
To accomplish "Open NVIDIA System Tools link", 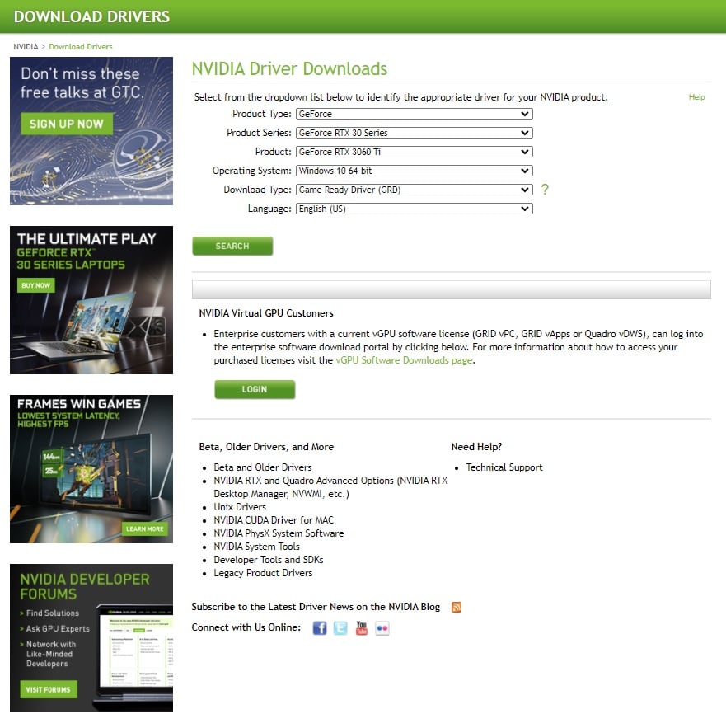I will click(257, 547).
